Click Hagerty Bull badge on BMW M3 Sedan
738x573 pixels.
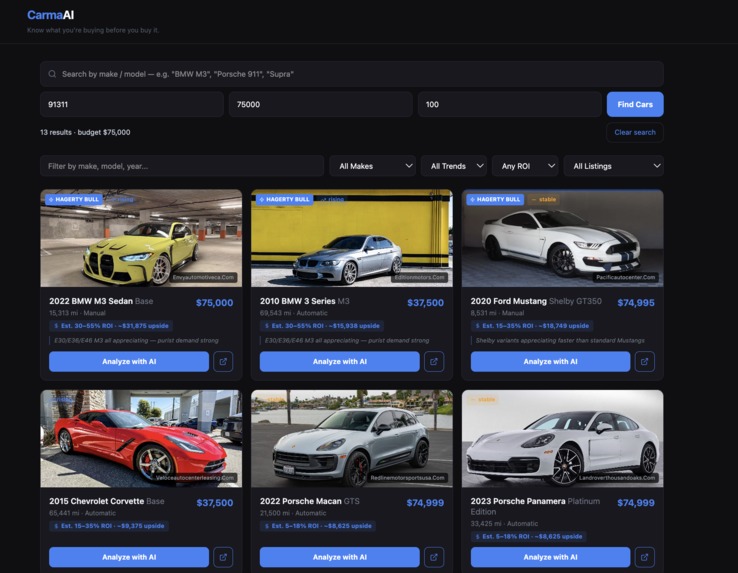click(74, 200)
